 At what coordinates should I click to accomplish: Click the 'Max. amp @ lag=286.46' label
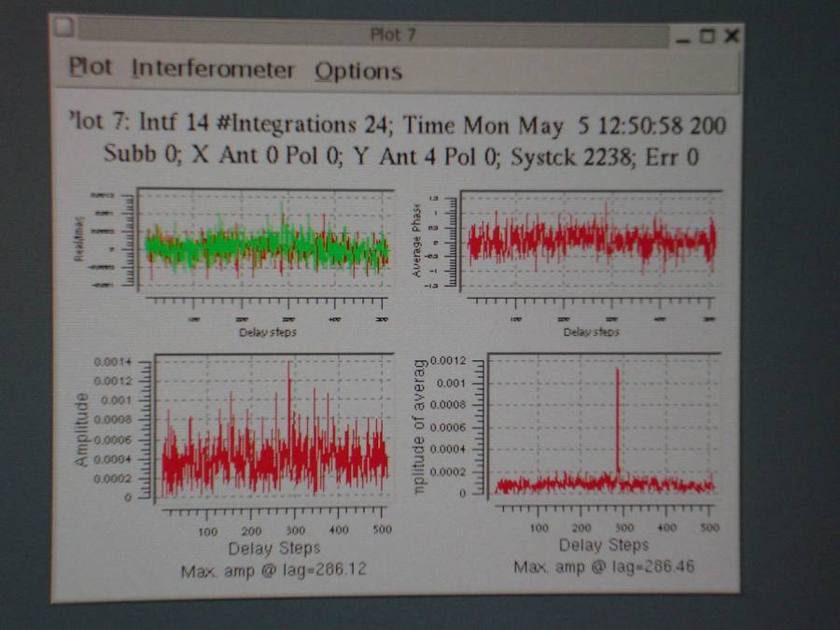605,567
